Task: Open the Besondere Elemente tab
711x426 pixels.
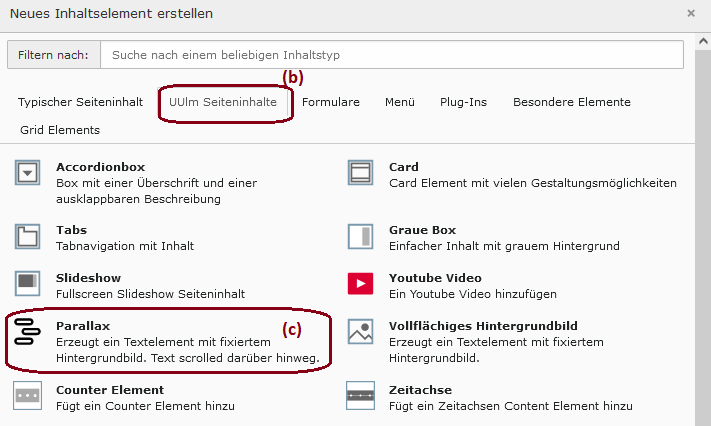Action: point(572,102)
